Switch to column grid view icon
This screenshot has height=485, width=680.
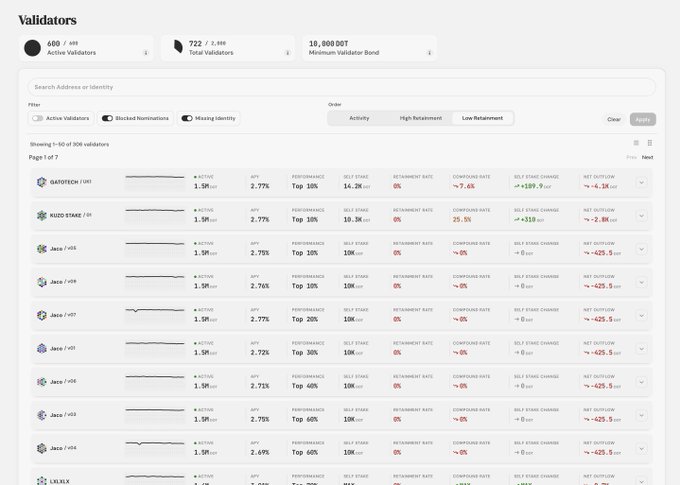tap(650, 143)
